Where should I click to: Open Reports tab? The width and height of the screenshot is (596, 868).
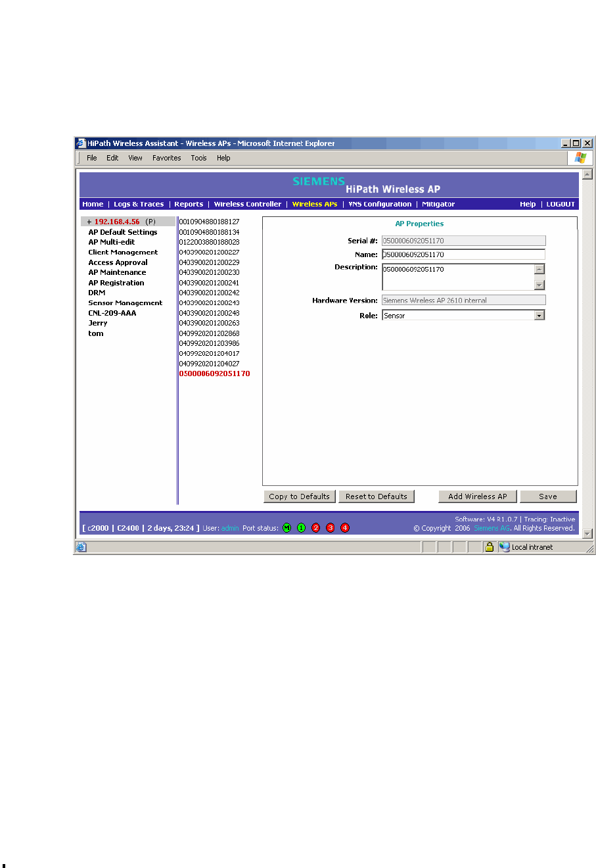[189, 204]
